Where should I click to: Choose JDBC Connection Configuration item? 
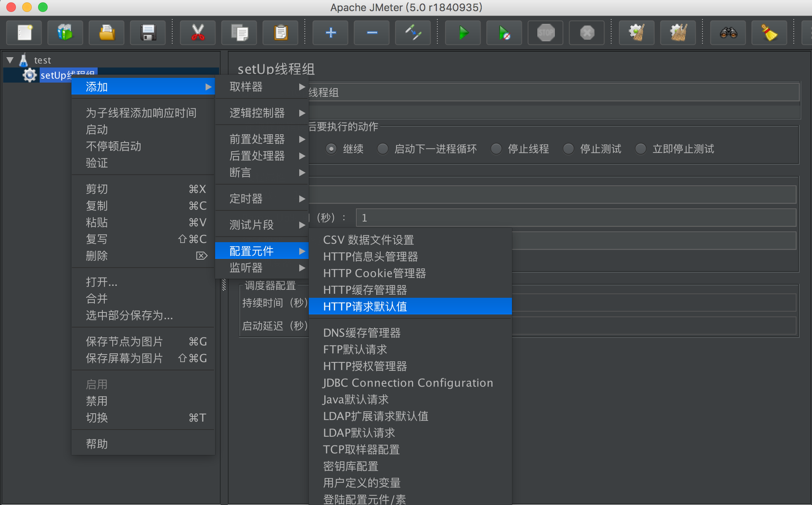point(410,383)
